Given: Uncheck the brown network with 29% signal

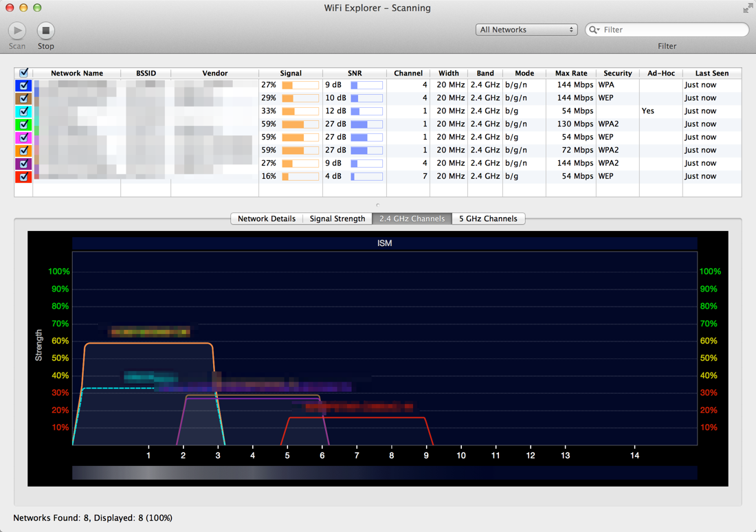Looking at the screenshot, I should [23, 98].
